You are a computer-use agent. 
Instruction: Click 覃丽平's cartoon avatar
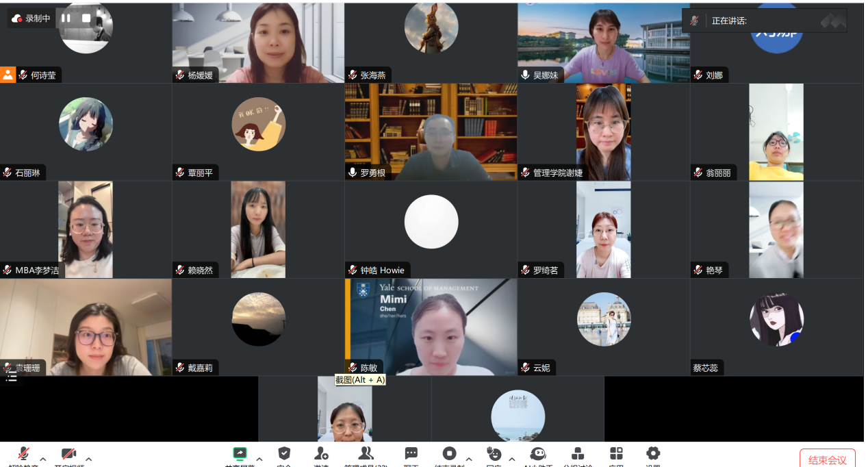258,124
